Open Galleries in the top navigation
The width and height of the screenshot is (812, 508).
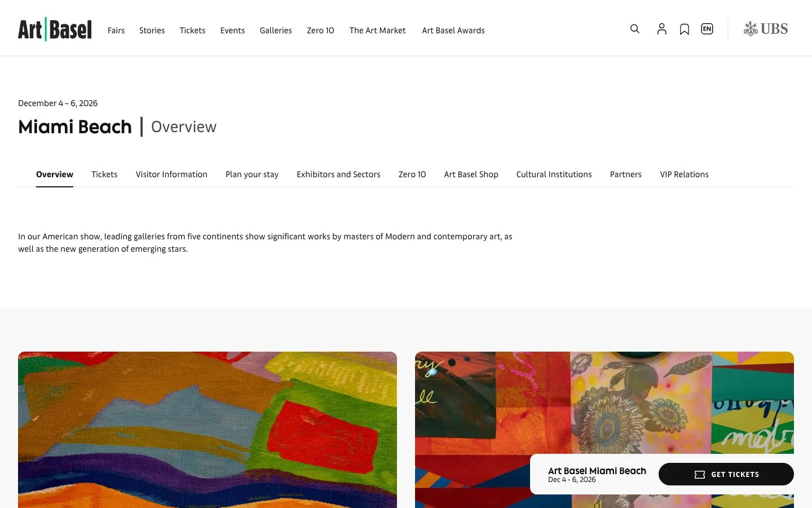pyautogui.click(x=276, y=30)
